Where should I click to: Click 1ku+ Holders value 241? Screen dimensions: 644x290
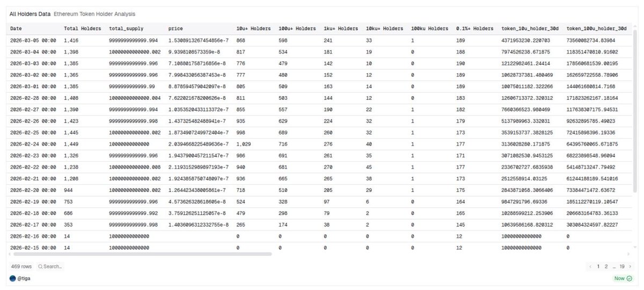tap(328, 40)
